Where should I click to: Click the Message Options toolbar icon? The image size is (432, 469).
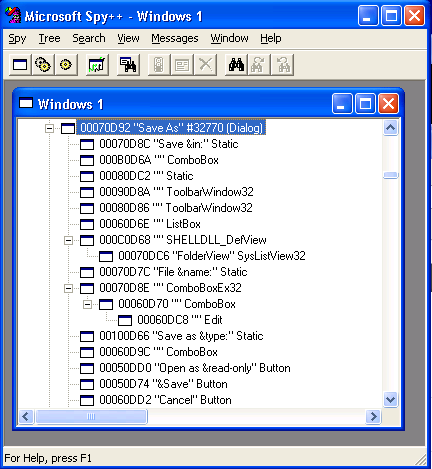(x=182, y=64)
